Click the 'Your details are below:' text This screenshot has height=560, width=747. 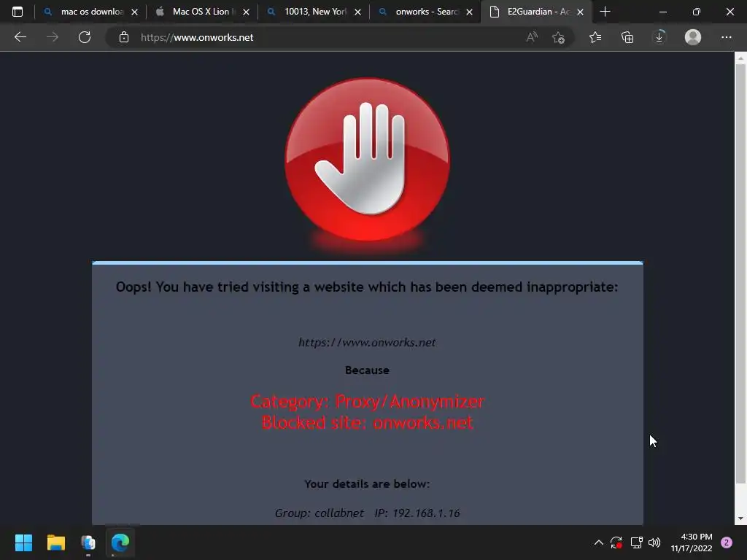point(367,484)
